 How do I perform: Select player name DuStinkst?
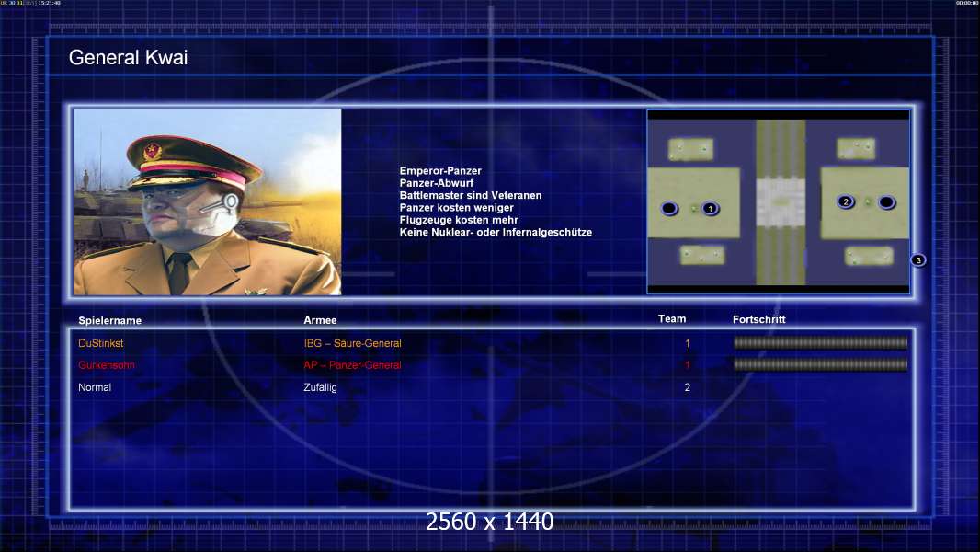[100, 343]
